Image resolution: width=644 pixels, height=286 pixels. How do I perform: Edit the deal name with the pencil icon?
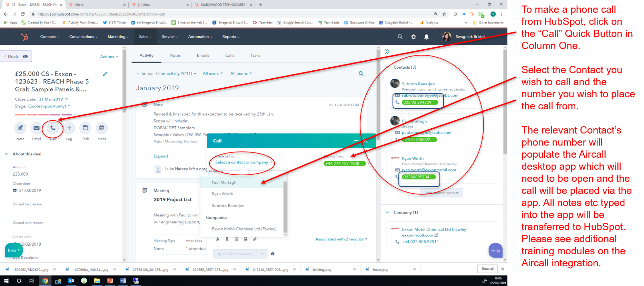coord(105,74)
